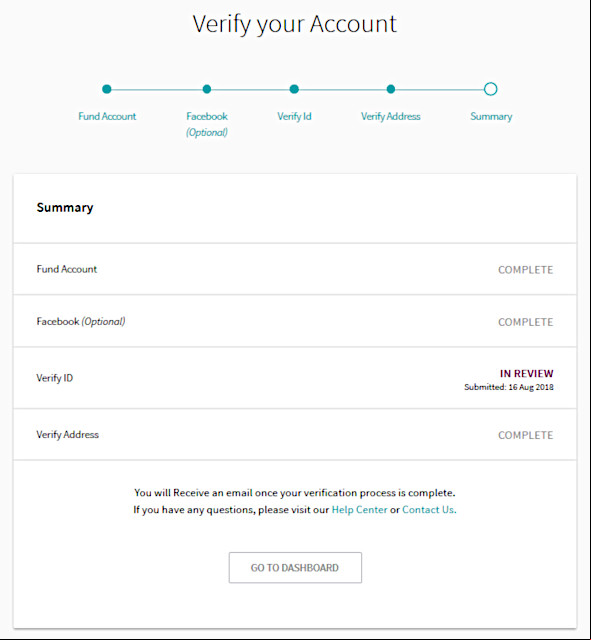Follow the Contact Us link
Screen dimensions: 591x640
pos(429,510)
